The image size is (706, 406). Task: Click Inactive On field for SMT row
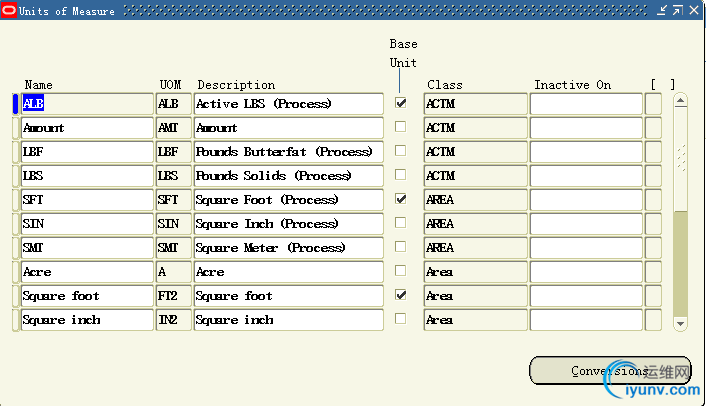pyautogui.click(x=586, y=248)
